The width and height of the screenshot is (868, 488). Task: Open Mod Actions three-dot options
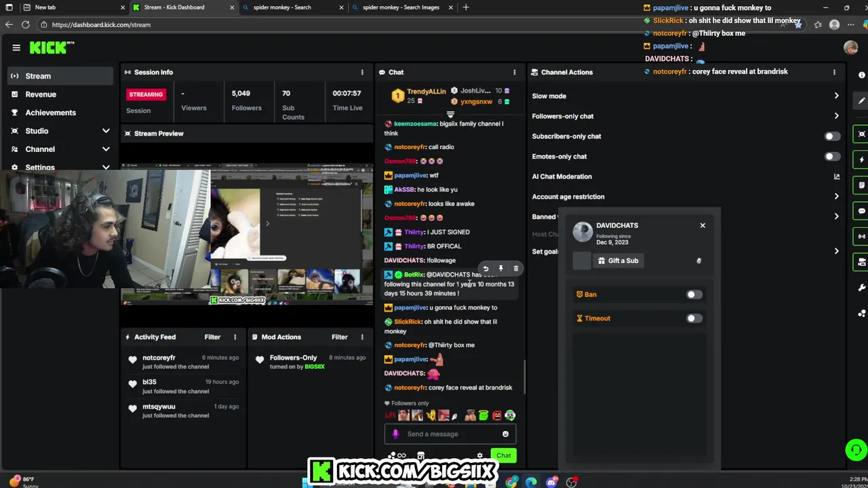362,337
